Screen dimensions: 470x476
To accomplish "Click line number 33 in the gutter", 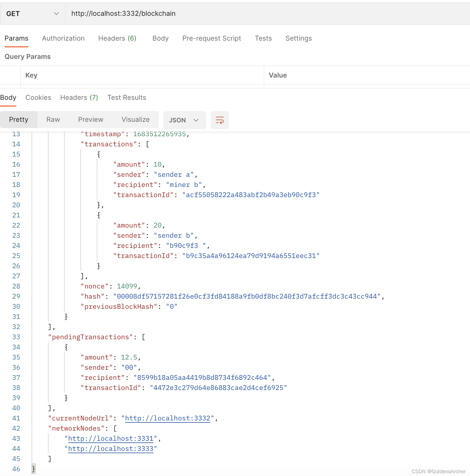I will point(16,337).
